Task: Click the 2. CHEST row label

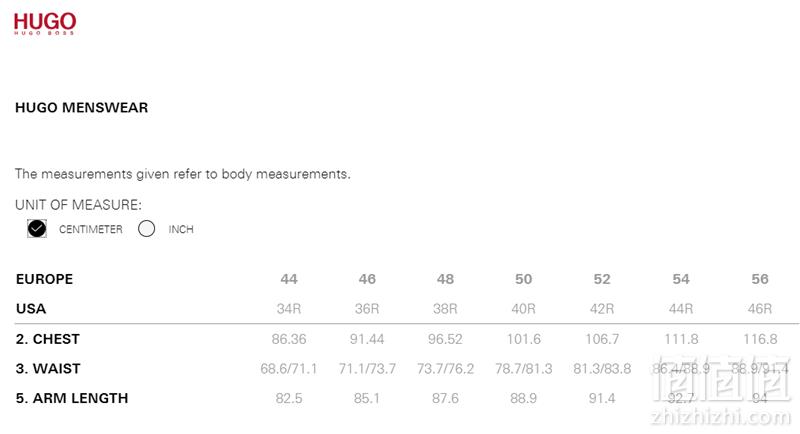Action: click(48, 339)
